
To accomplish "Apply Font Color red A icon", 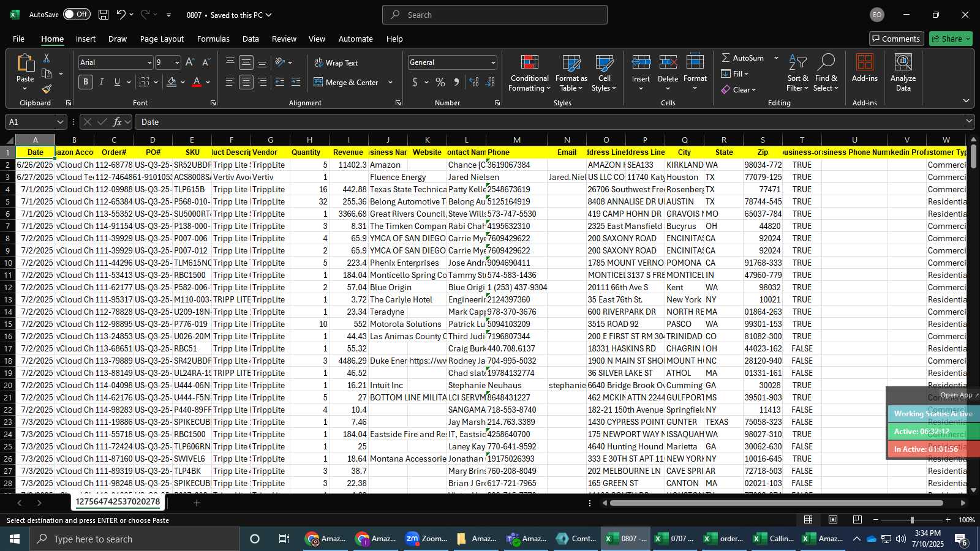I will 197,82.
